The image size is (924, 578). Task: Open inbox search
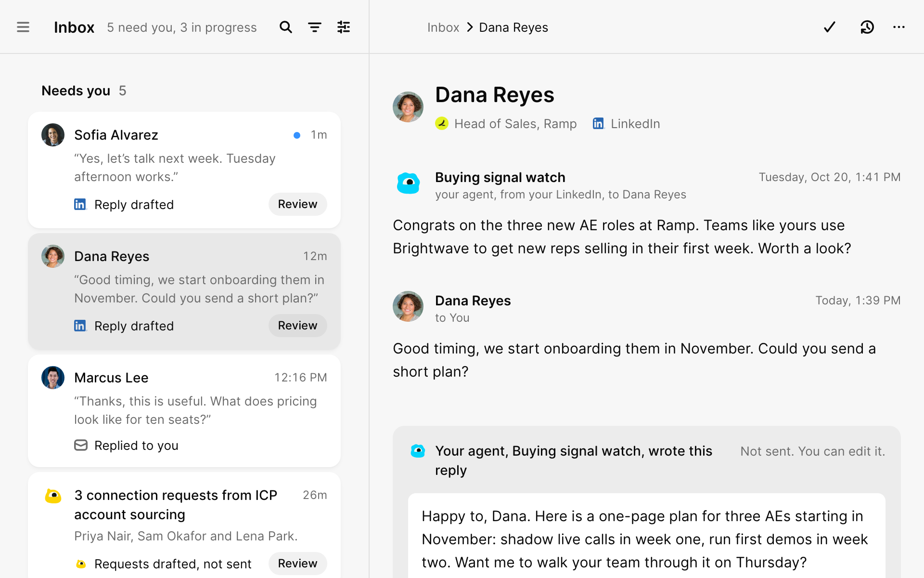point(286,27)
